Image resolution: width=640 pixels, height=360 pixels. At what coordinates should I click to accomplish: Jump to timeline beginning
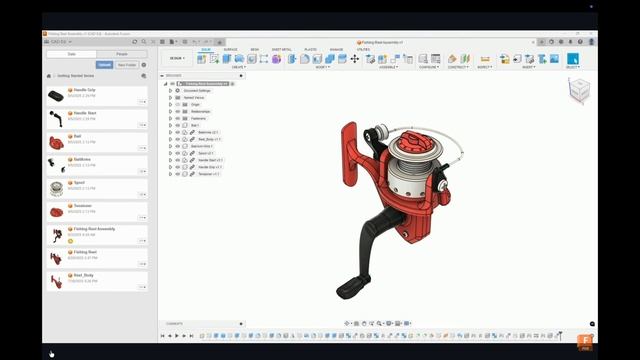(162, 336)
